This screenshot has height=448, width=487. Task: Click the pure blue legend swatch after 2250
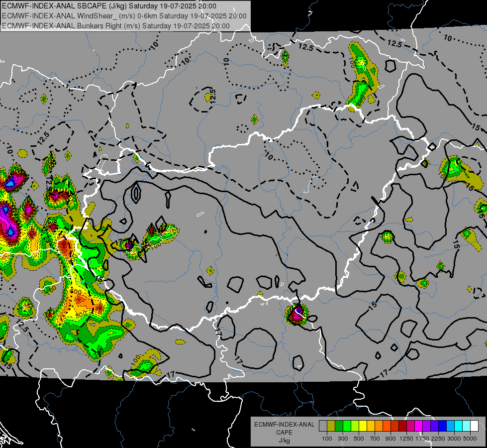[443, 426]
